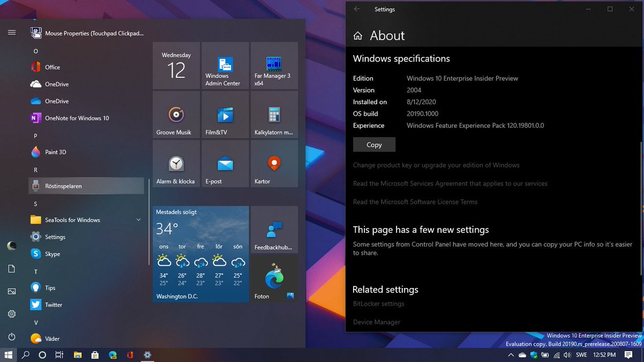644x362 pixels.
Task: Open Microsoft Edge from the taskbar
Action: (113, 355)
